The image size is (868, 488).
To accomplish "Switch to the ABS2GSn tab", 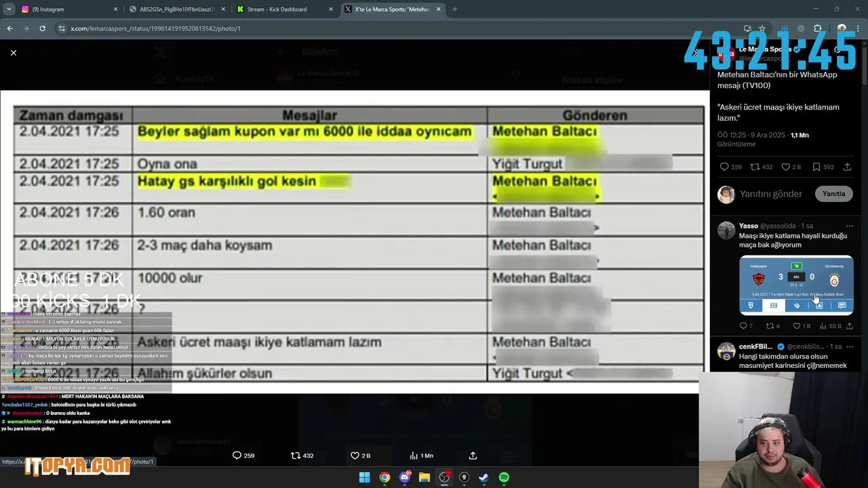I will [x=176, y=9].
